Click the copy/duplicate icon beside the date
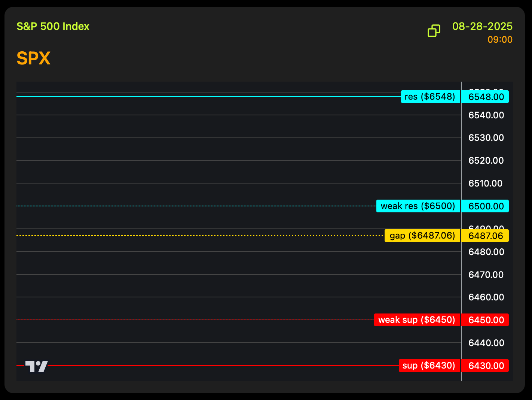Image resolution: width=532 pixels, height=400 pixels. click(434, 31)
